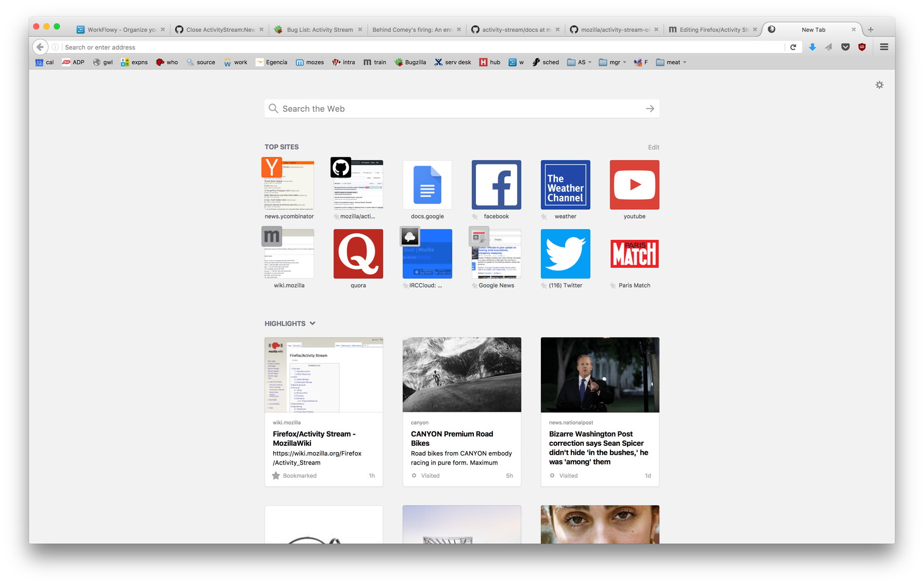Click the paper plane toolbar icon

pyautogui.click(x=829, y=47)
